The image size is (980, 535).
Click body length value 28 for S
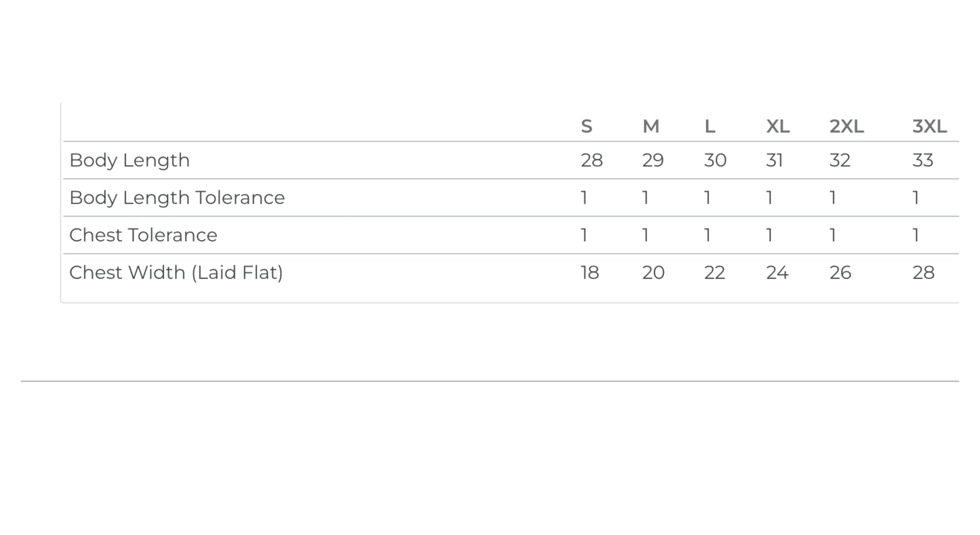tap(591, 160)
